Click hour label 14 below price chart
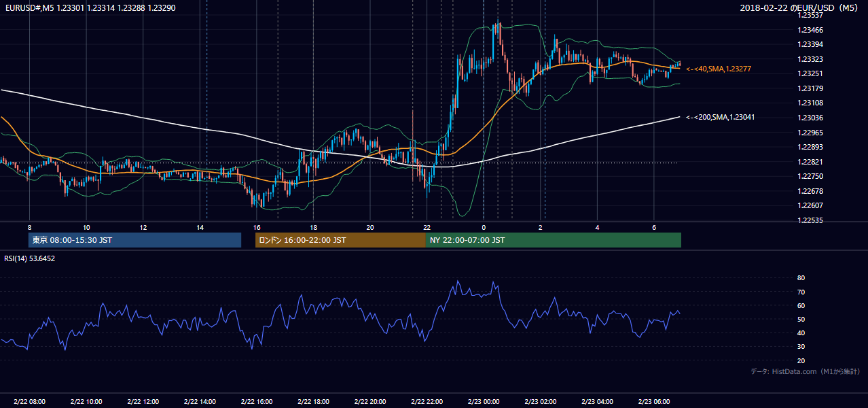Viewport: 868px width, 408px height. pyautogui.click(x=200, y=227)
